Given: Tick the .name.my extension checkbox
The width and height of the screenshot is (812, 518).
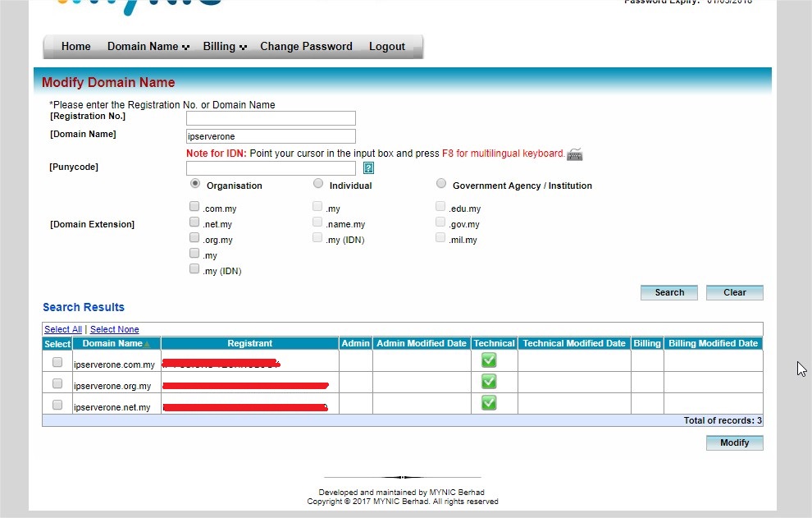Looking at the screenshot, I should [317, 222].
